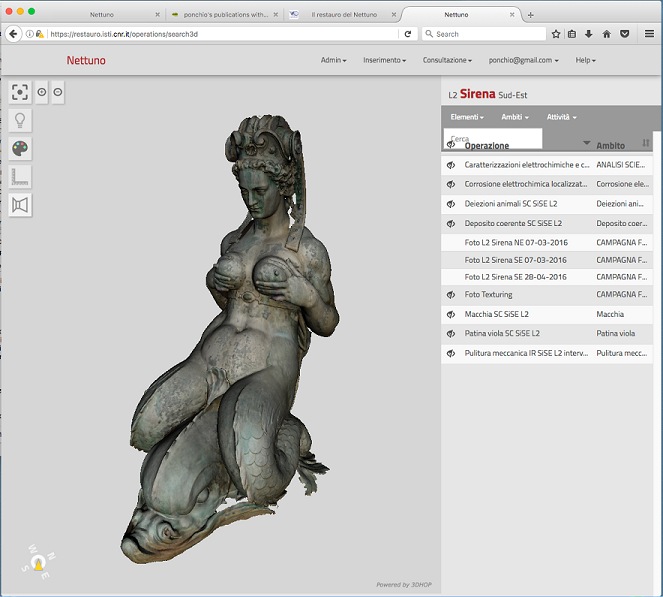
Task: Open Foto L2 Sirena SE 28-04-2016
Action: click(x=515, y=277)
